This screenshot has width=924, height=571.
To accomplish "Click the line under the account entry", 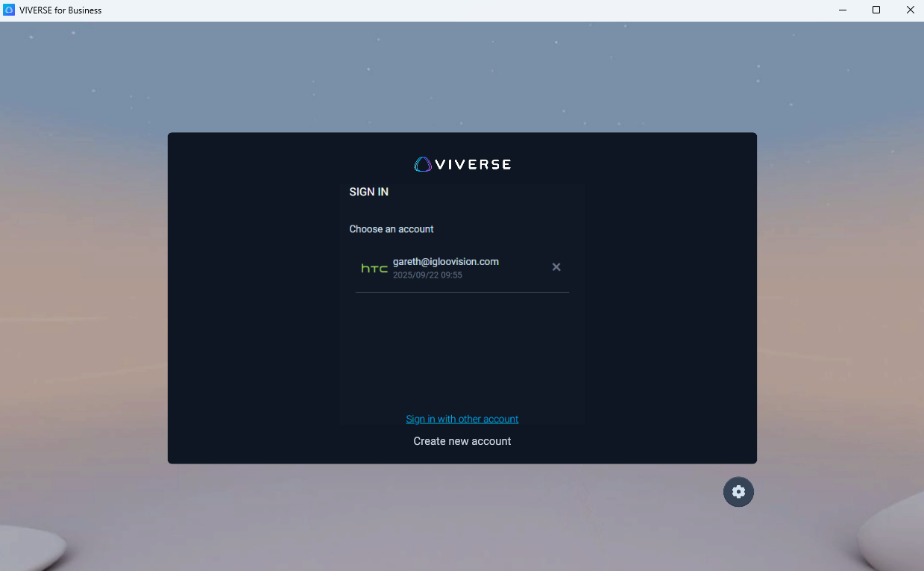I will pyautogui.click(x=462, y=292).
